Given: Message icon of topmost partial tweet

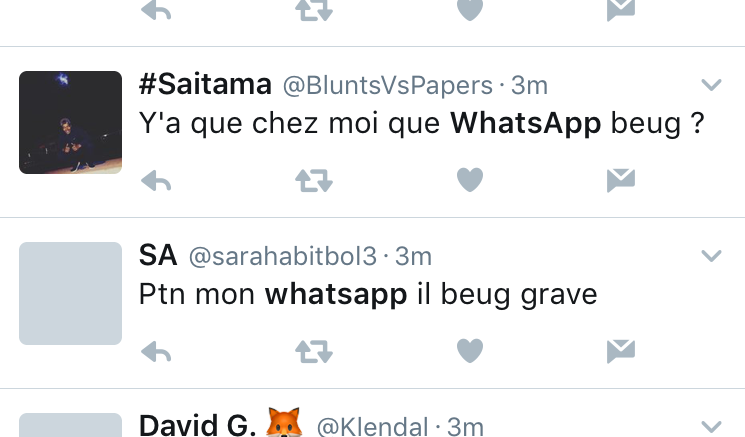Looking at the screenshot, I should [621, 10].
